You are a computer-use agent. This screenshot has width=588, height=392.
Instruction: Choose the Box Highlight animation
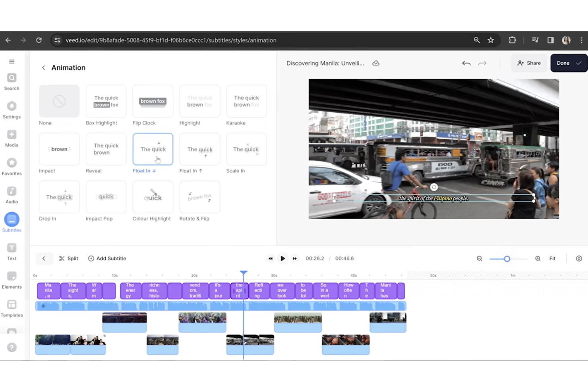point(106,101)
